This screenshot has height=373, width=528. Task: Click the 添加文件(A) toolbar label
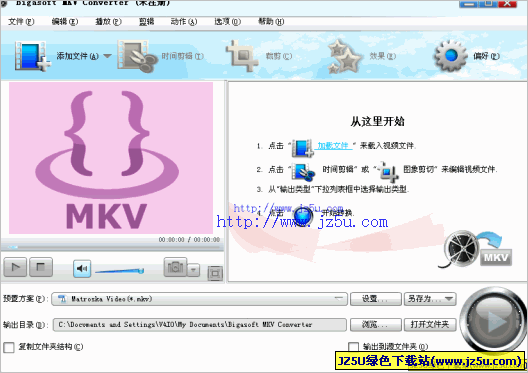click(77, 56)
